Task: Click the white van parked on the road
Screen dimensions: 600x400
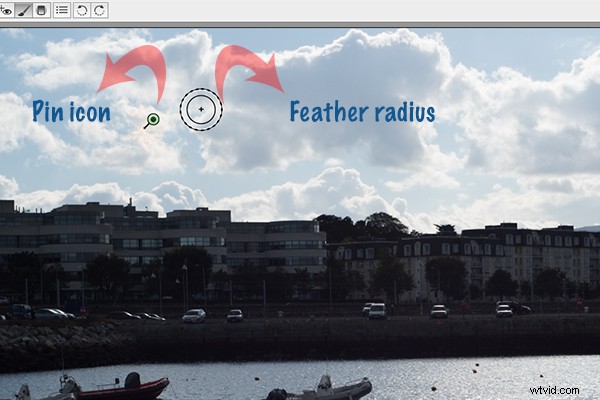Action: click(x=377, y=311)
